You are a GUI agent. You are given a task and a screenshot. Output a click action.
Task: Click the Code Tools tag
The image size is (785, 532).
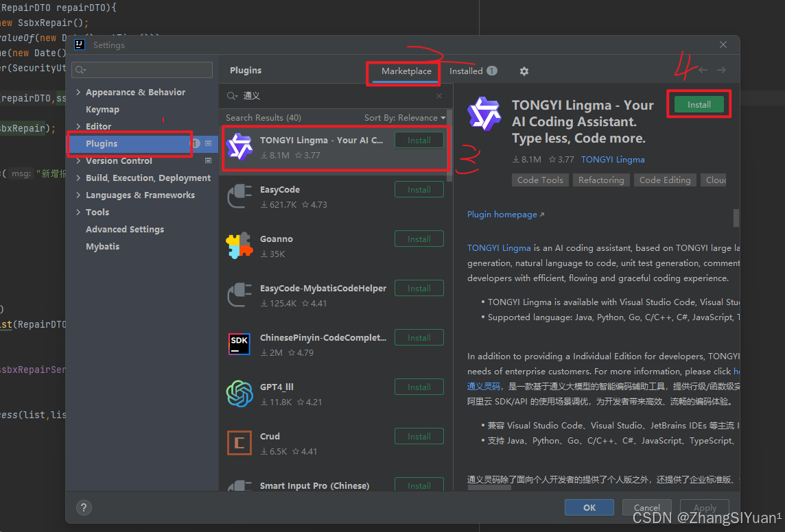tap(539, 180)
